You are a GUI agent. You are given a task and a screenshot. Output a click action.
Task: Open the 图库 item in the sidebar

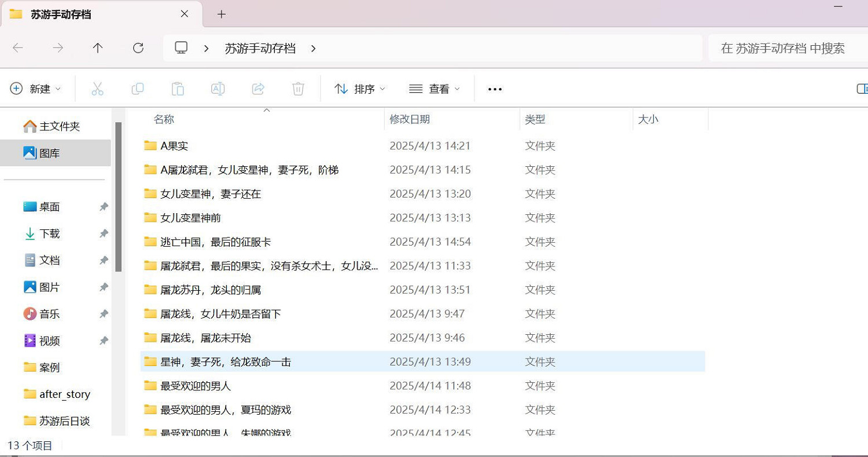(x=49, y=152)
